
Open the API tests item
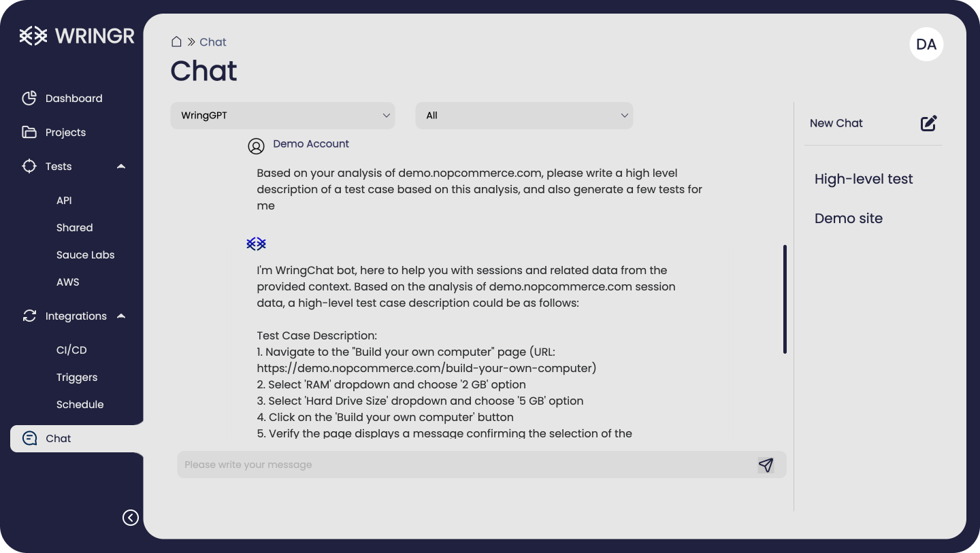[64, 201]
